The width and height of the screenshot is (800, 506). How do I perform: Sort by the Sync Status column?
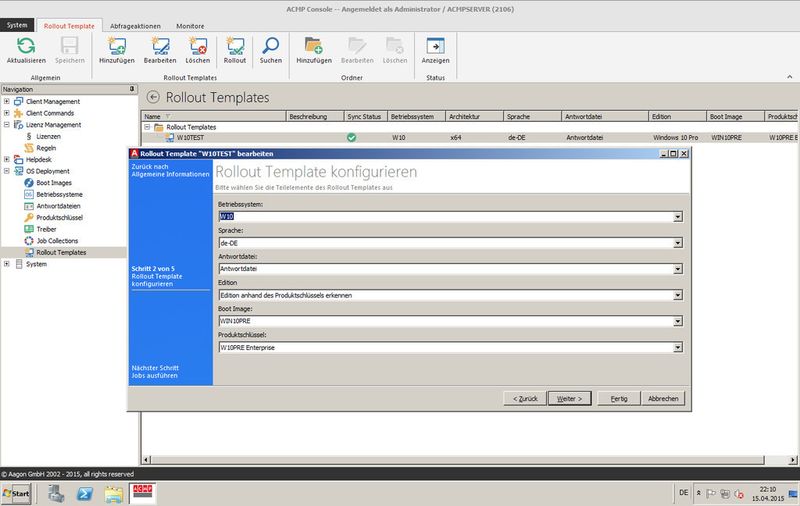pyautogui.click(x=366, y=117)
